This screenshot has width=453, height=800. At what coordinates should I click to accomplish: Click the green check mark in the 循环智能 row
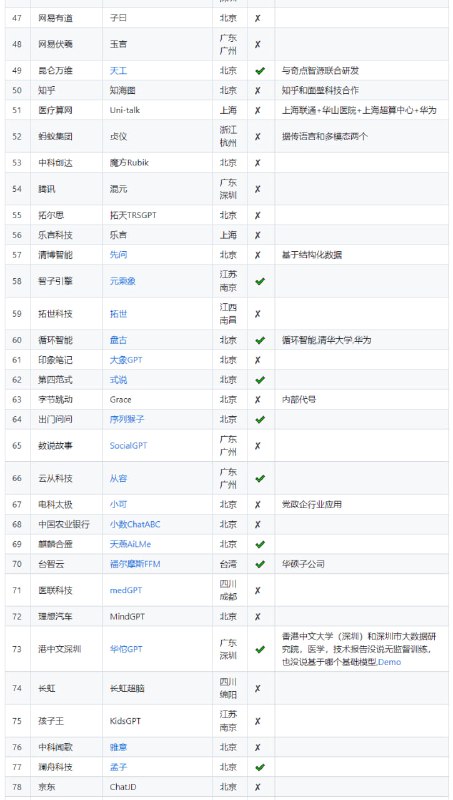(x=260, y=340)
